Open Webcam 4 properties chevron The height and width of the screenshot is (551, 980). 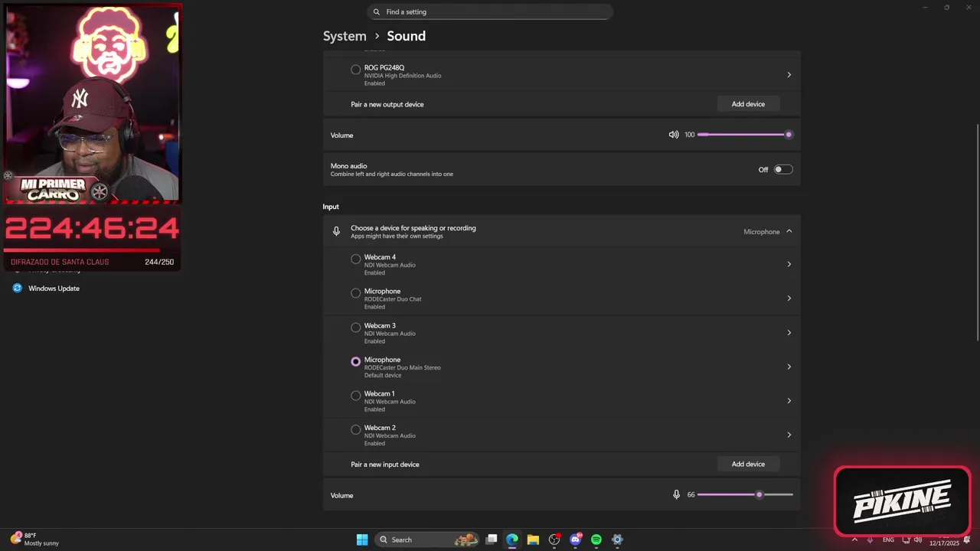pos(789,265)
